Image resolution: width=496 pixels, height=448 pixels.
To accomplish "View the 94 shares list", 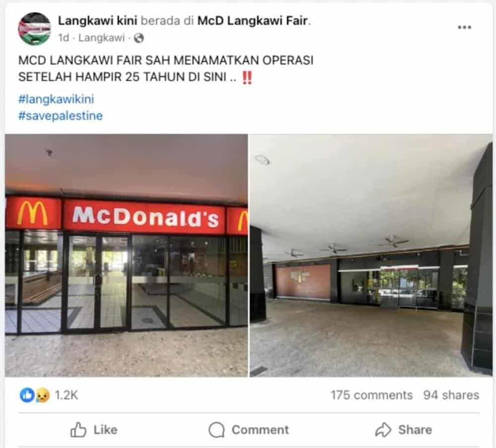I will [451, 395].
